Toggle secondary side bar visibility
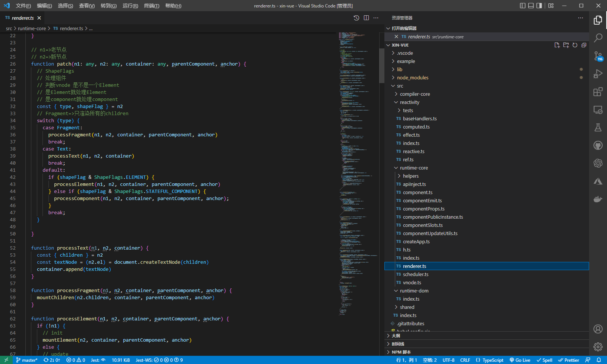 (539, 6)
